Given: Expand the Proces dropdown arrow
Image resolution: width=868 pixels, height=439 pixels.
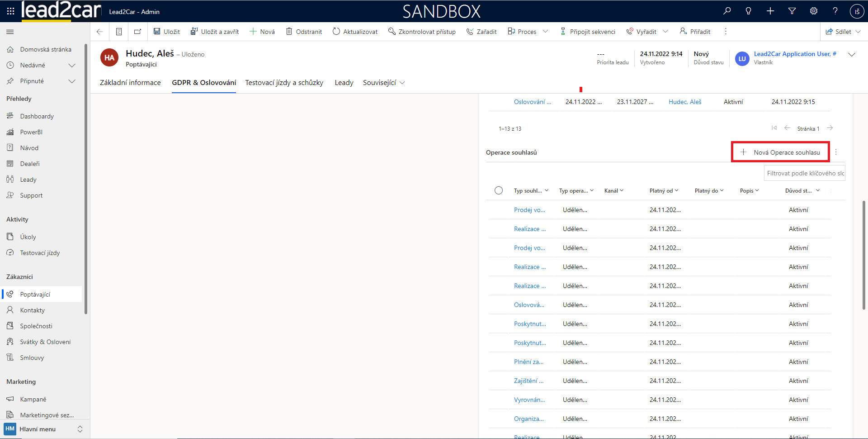Looking at the screenshot, I should pyautogui.click(x=545, y=32).
